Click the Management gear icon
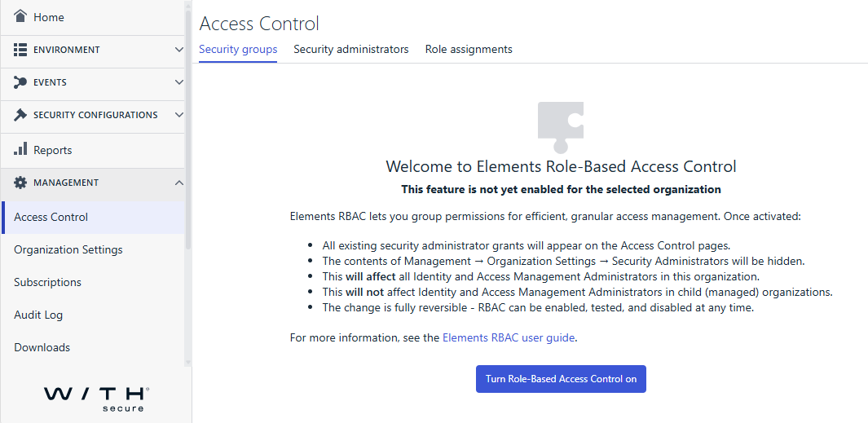The image size is (868, 423). [x=20, y=182]
